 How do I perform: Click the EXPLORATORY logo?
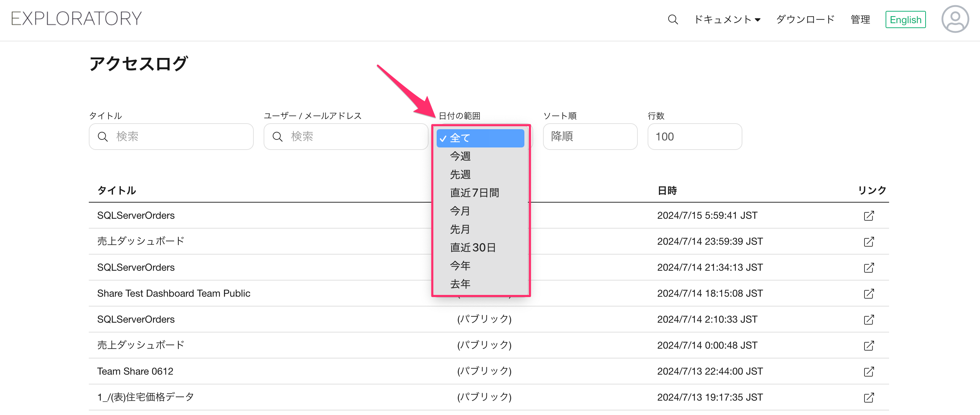[76, 18]
